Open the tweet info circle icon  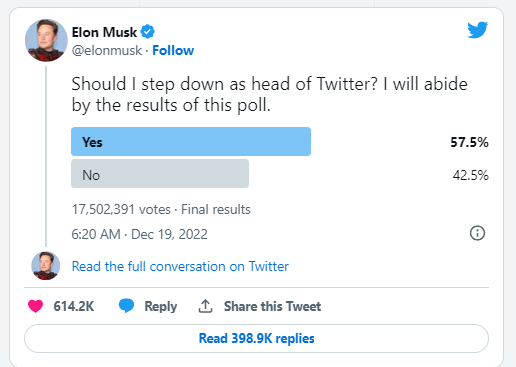[477, 233]
